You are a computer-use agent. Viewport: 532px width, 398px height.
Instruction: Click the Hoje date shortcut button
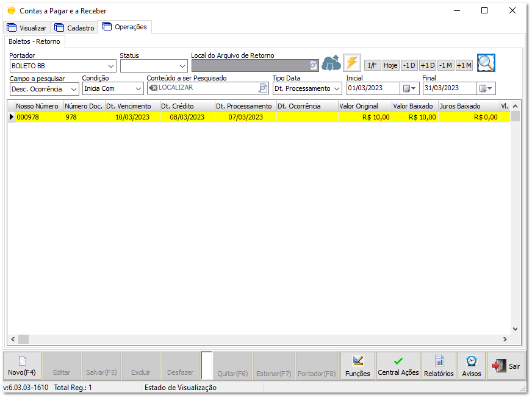point(390,65)
